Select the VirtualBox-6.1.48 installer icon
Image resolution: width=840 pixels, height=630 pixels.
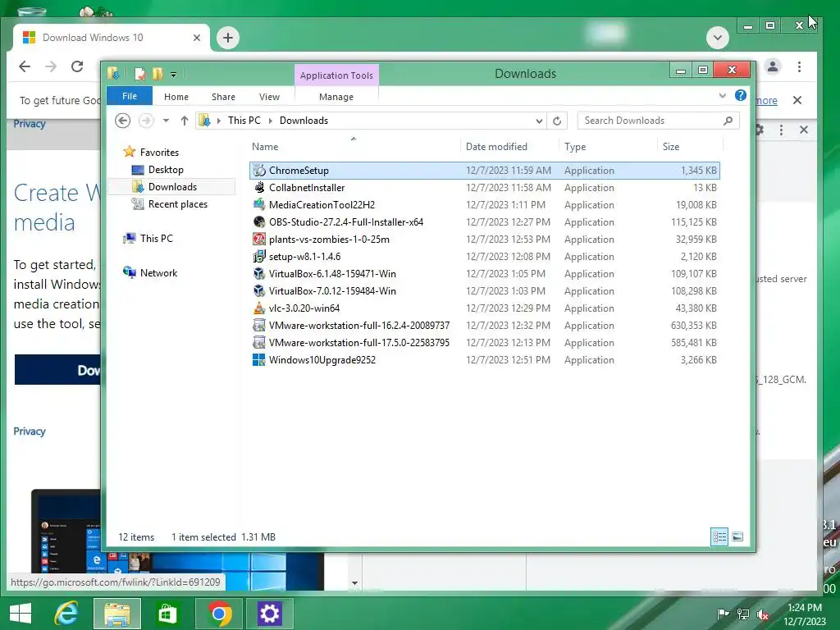pyautogui.click(x=259, y=274)
